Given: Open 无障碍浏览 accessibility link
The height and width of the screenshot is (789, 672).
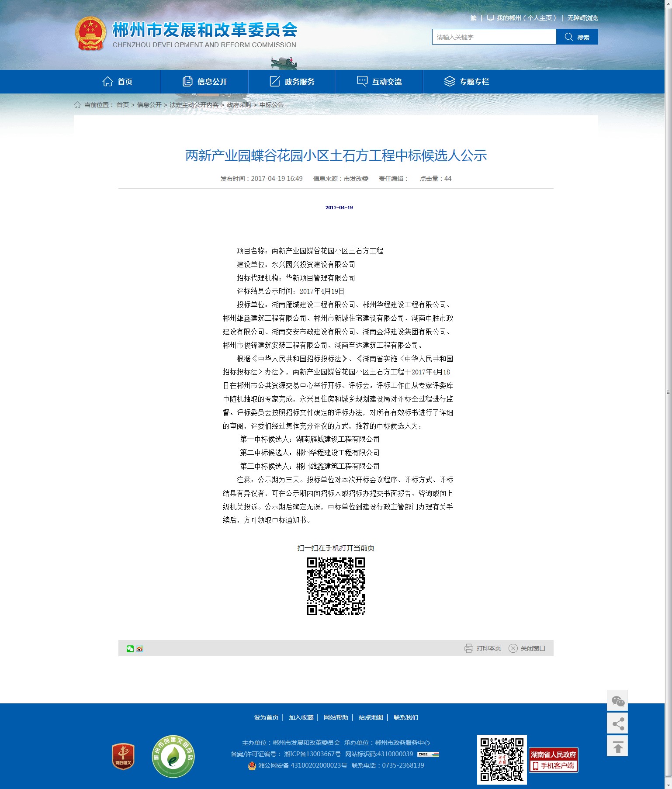Looking at the screenshot, I should click(582, 18).
